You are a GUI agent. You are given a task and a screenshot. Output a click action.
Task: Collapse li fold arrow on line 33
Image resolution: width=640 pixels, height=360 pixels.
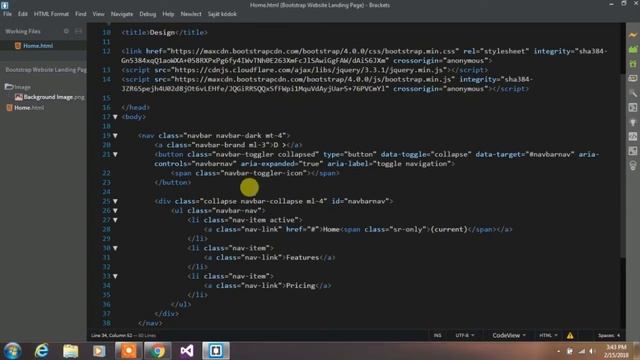116,276
